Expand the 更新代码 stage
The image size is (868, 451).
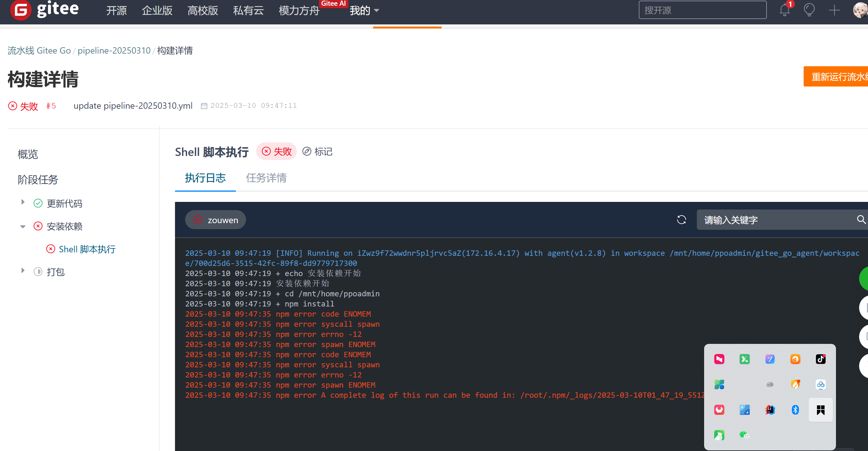tap(23, 202)
